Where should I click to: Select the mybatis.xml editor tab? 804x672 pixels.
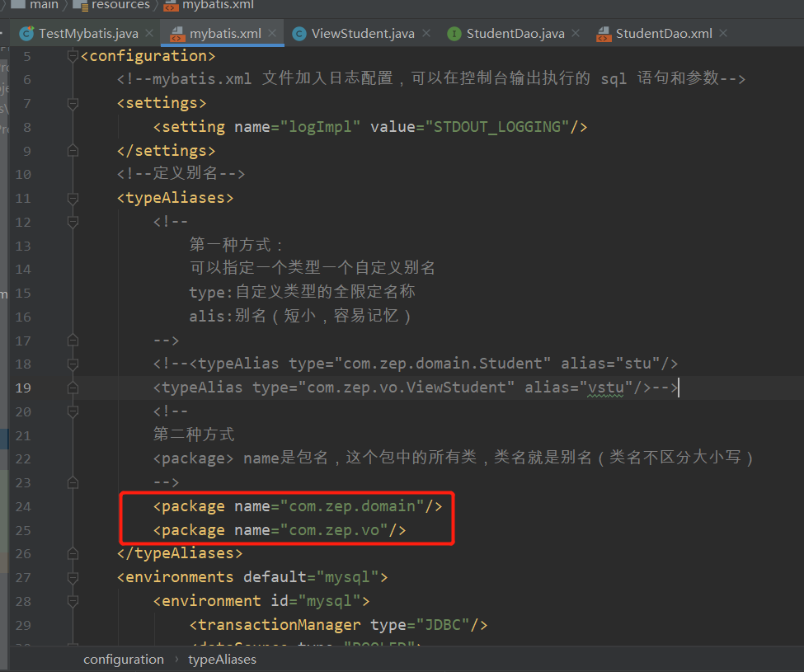coord(225,33)
